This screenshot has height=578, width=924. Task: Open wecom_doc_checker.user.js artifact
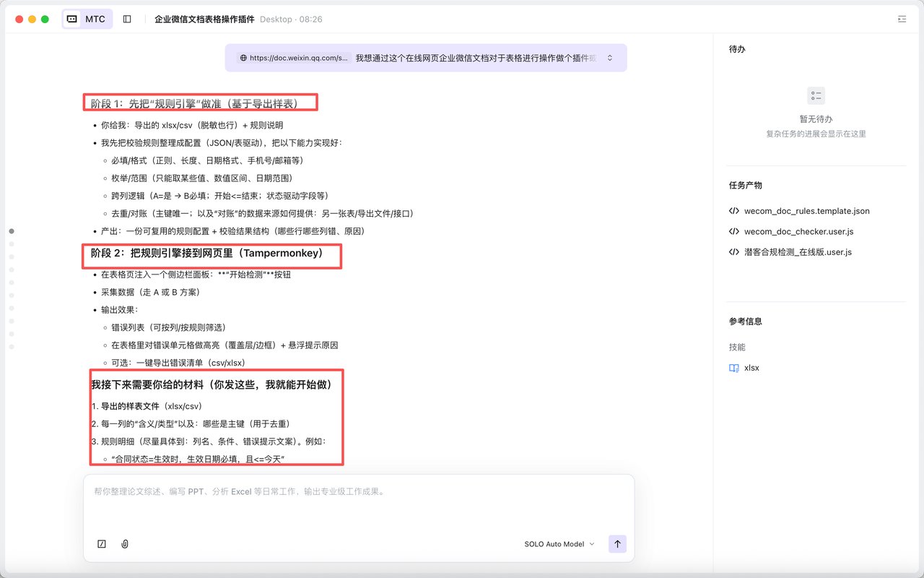click(x=791, y=231)
